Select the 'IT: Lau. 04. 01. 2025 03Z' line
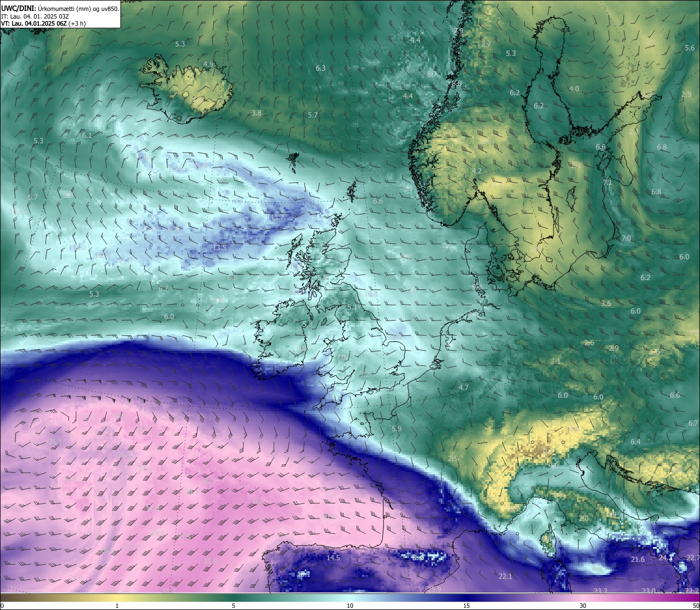The width and height of the screenshot is (700, 610). 35,16
